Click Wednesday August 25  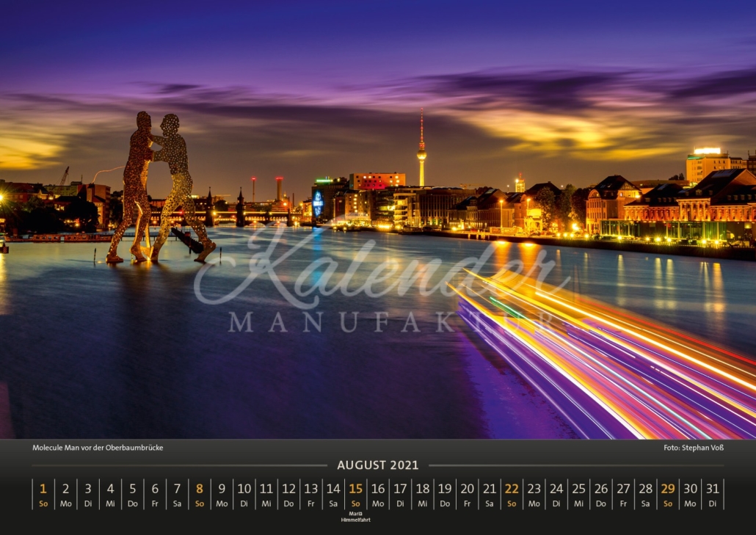[578, 495]
